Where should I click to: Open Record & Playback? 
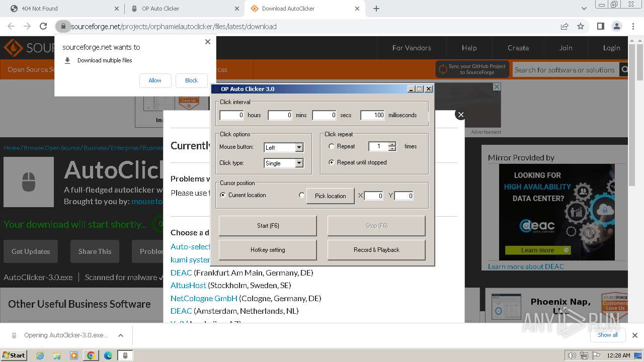[x=376, y=250]
